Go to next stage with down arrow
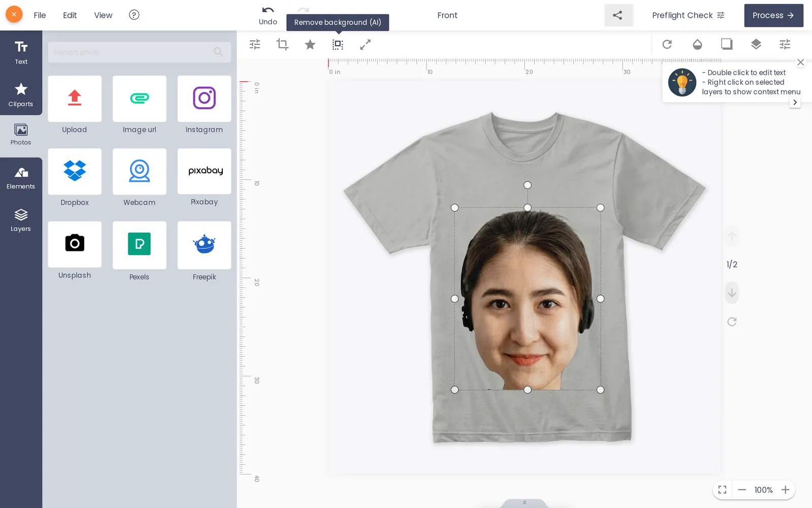This screenshot has width=812, height=508. pyautogui.click(x=732, y=293)
